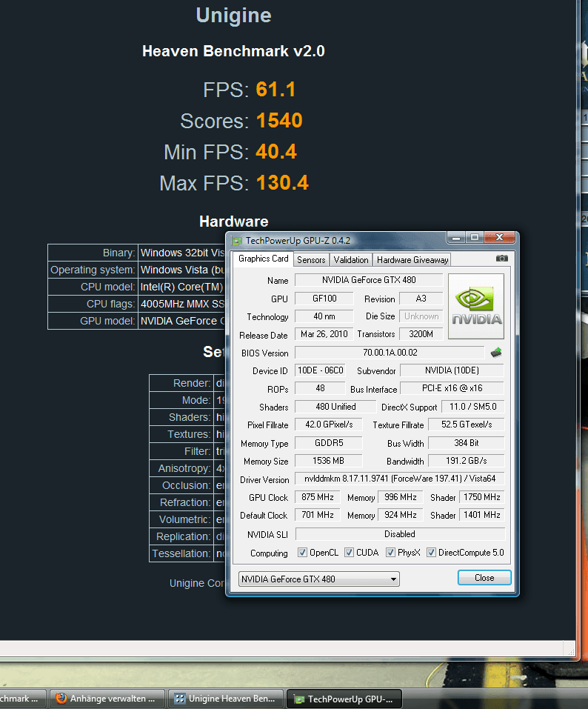
Task: Click the Name field NVIDIA GeForce GTX 480
Action: pyautogui.click(x=369, y=280)
